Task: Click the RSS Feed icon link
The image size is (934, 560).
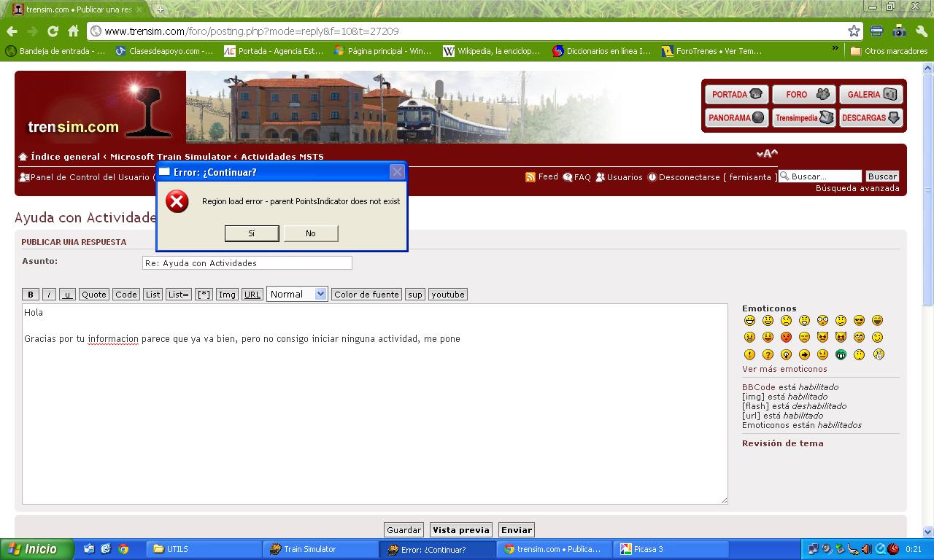Action: point(530,177)
